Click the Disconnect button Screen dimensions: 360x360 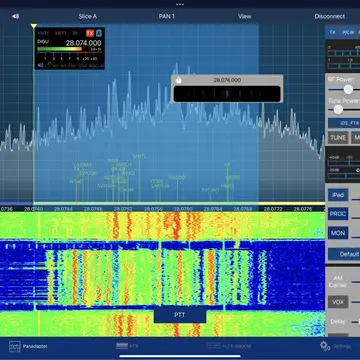tap(330, 16)
